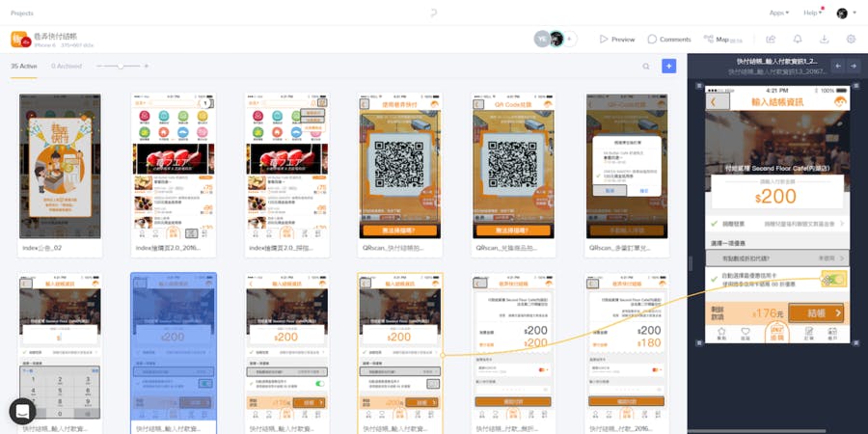Image resolution: width=868 pixels, height=434 pixels.
Task: Select the blue-highlighted screen thumbnail
Action: 174,353
